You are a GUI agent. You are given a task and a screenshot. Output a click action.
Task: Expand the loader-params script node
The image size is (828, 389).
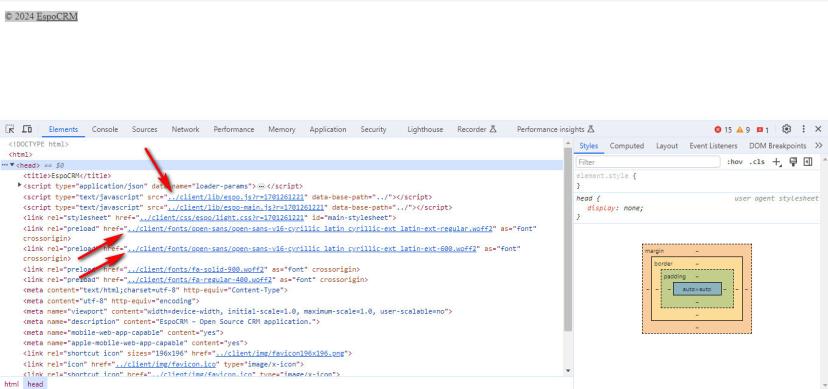(20, 185)
